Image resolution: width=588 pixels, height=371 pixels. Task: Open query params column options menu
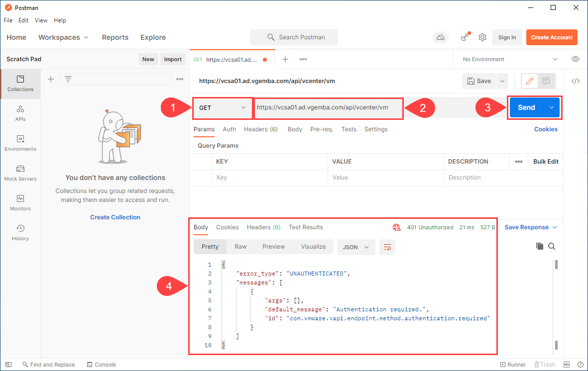(x=519, y=162)
